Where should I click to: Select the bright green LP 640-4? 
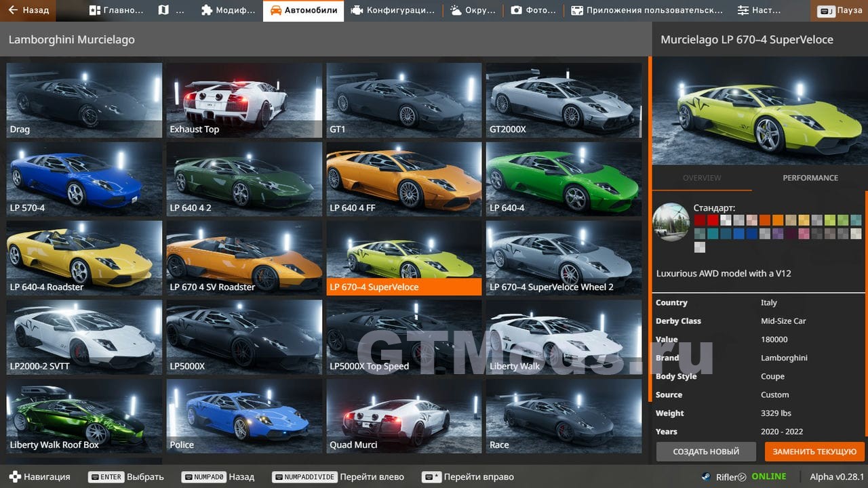pos(564,179)
